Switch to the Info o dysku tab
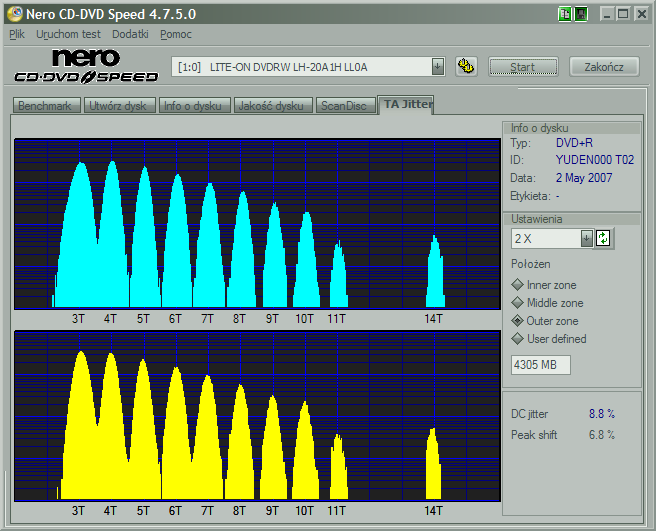This screenshot has width=656, height=531. 194,105
